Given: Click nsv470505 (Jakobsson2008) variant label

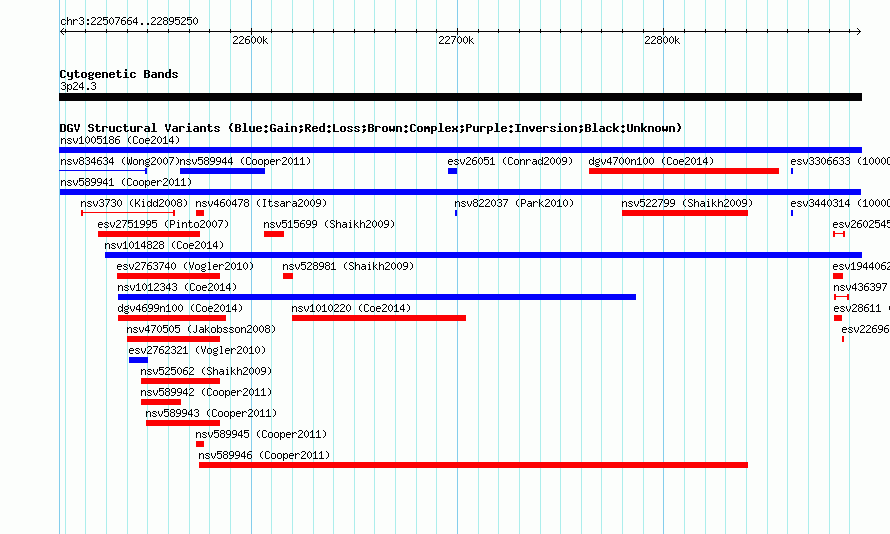Looking at the screenshot, I should click(x=201, y=329).
